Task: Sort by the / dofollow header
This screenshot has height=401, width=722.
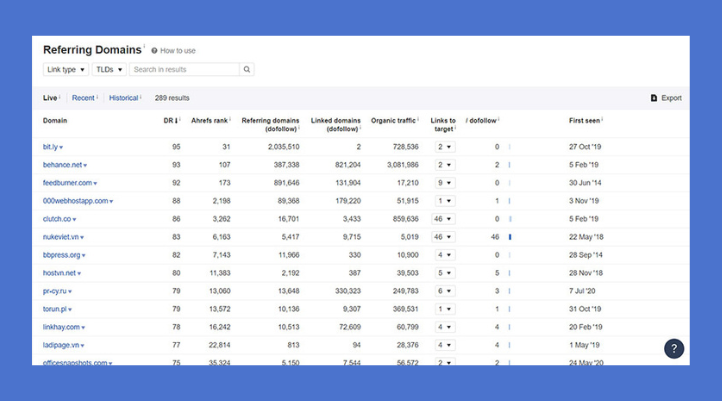Action: pos(481,121)
